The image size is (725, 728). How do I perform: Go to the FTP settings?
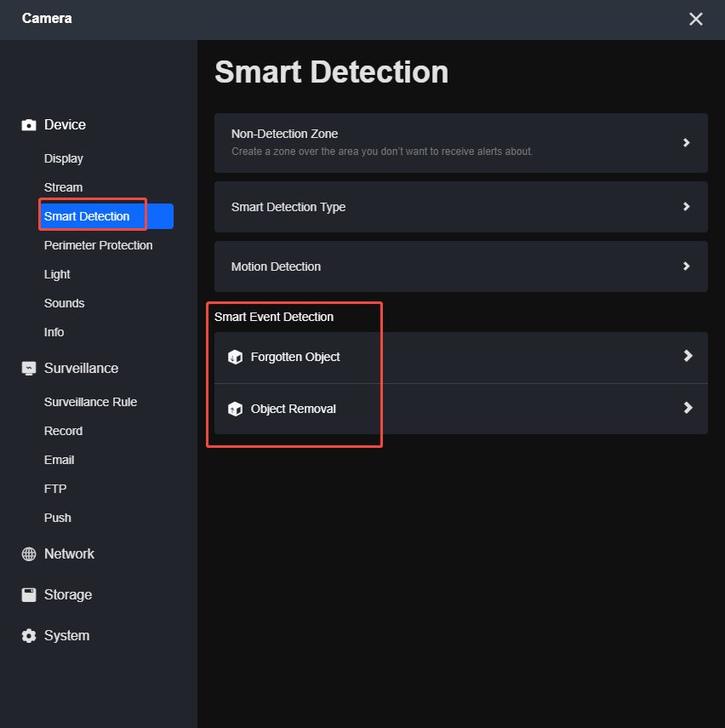pyautogui.click(x=54, y=488)
